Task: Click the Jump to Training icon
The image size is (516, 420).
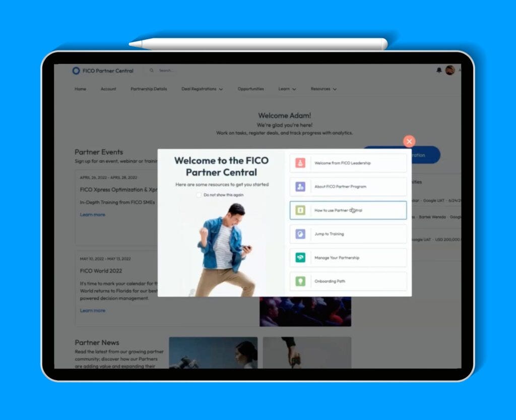Action: (x=300, y=234)
